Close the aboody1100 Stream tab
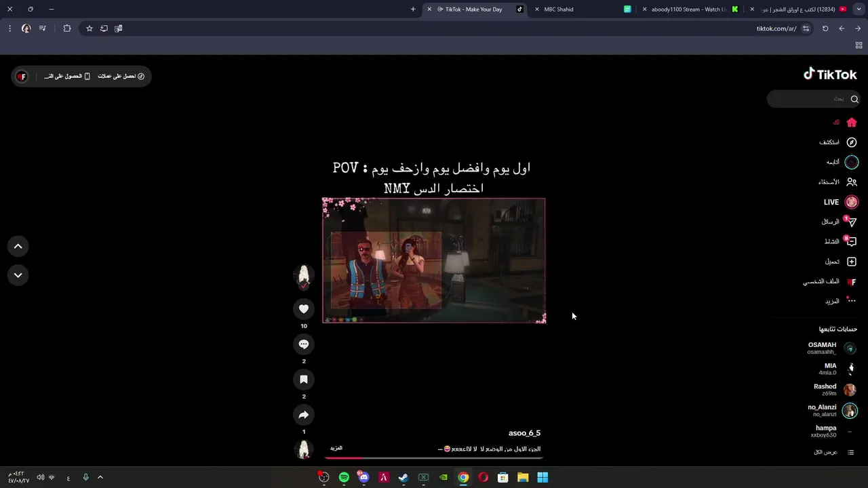Screen dimensions: 868x488 tap(645, 9)
